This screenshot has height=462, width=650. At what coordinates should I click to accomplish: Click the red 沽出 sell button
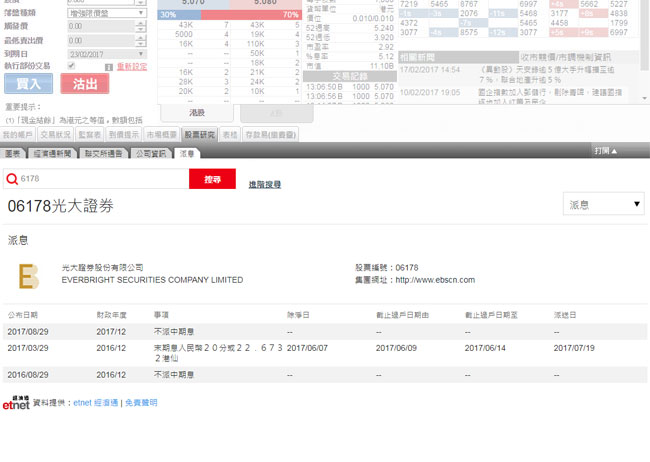(85, 83)
